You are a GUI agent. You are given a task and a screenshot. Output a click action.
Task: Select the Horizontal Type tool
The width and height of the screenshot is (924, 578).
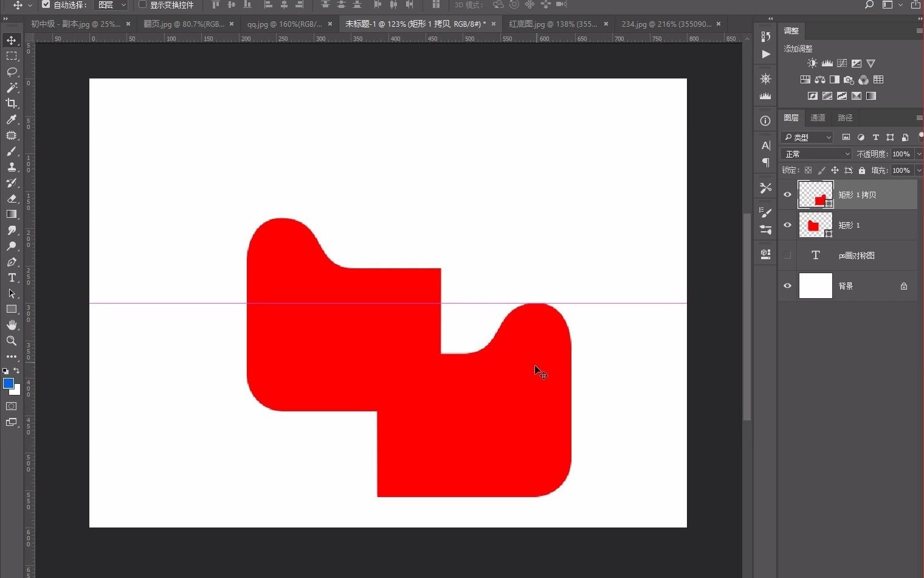pyautogui.click(x=12, y=277)
